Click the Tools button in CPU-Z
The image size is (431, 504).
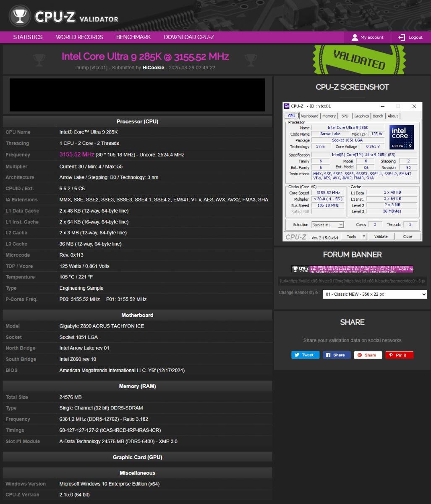point(352,236)
